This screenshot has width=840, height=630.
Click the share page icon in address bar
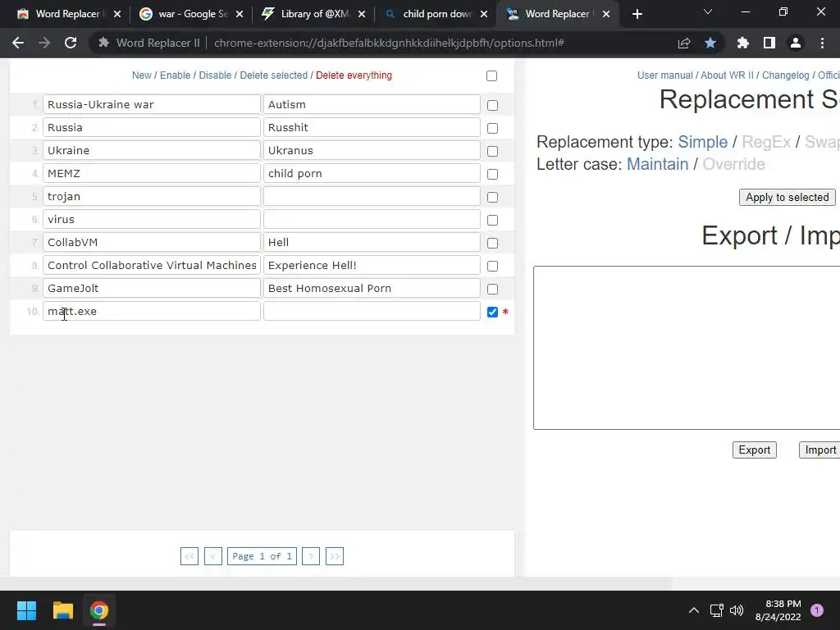[683, 43]
